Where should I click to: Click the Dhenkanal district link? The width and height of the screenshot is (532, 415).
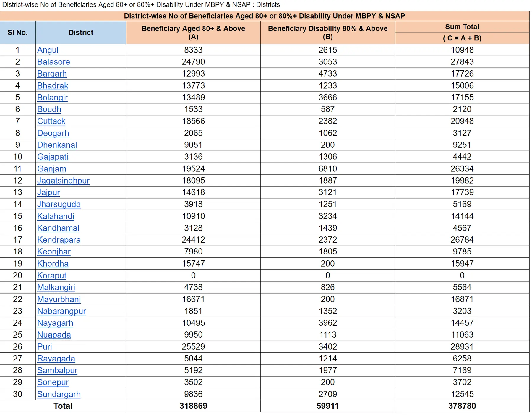click(57, 145)
